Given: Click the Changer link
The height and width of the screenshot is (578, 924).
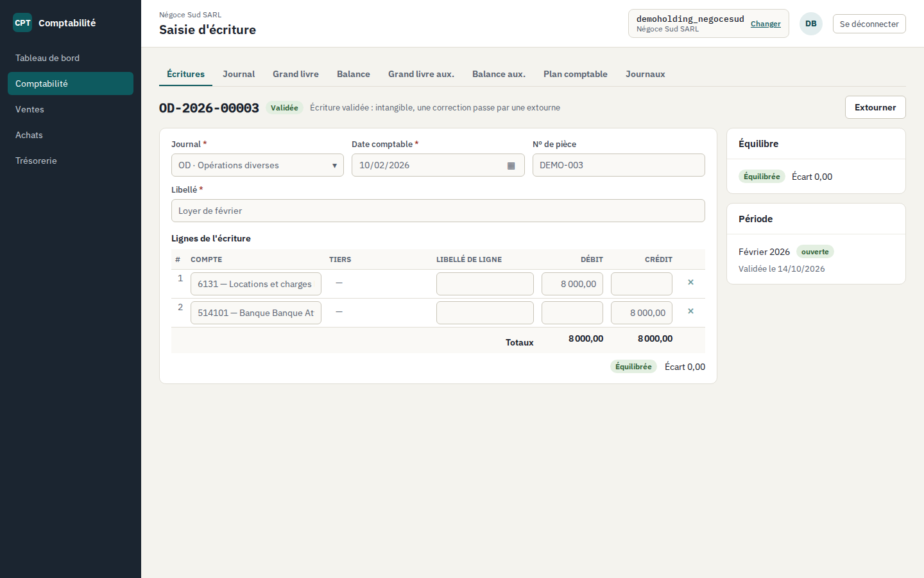Looking at the screenshot, I should (766, 24).
